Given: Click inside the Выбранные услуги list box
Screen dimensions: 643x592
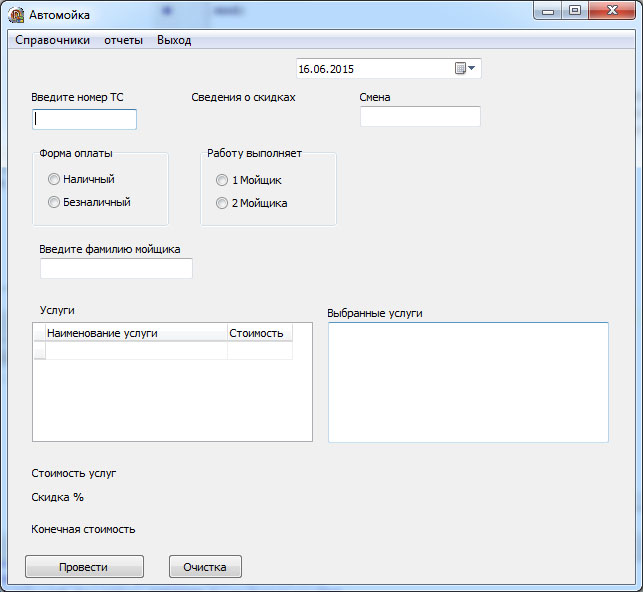Looking at the screenshot, I should pos(468,383).
